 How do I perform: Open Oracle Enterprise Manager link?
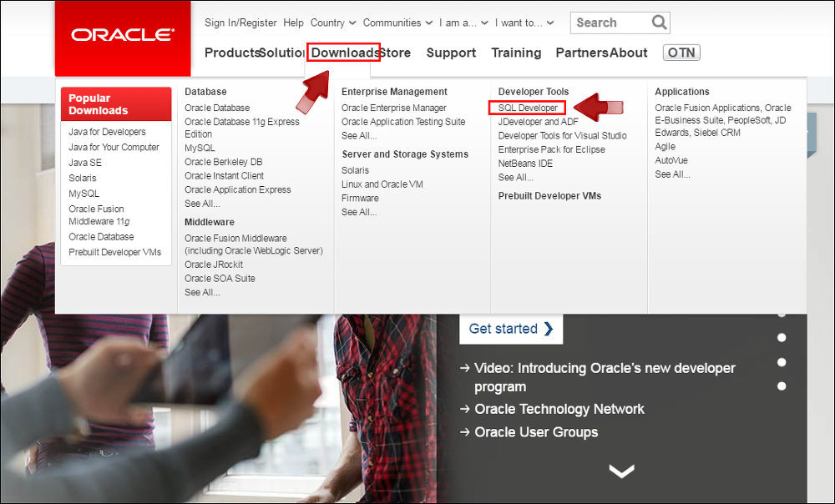click(x=393, y=108)
